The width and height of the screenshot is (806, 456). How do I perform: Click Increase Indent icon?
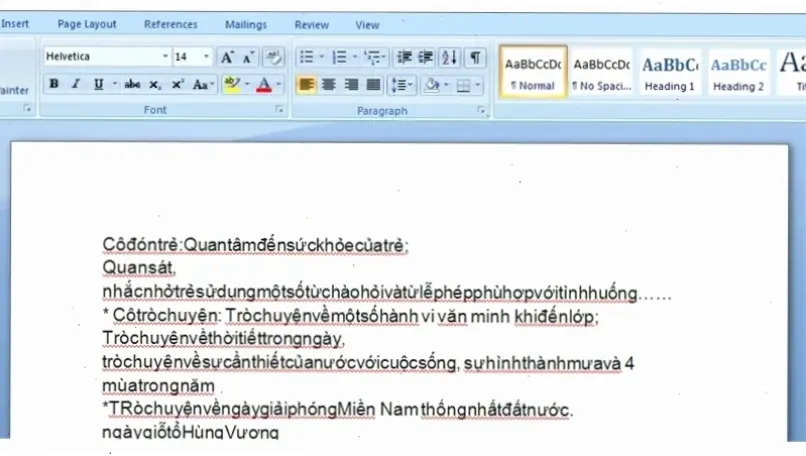pos(426,57)
